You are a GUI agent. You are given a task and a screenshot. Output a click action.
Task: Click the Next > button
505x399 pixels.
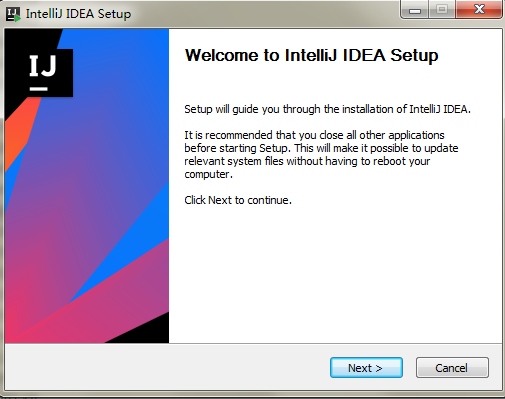[366, 368]
